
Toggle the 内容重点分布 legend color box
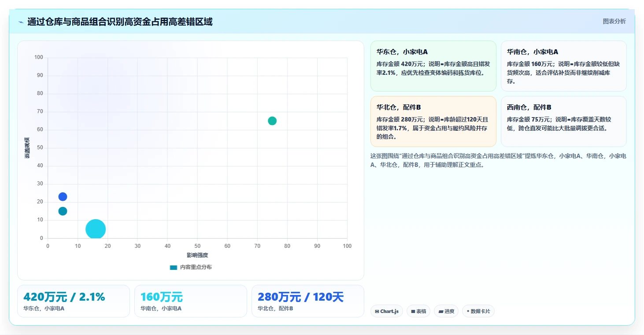(x=174, y=267)
